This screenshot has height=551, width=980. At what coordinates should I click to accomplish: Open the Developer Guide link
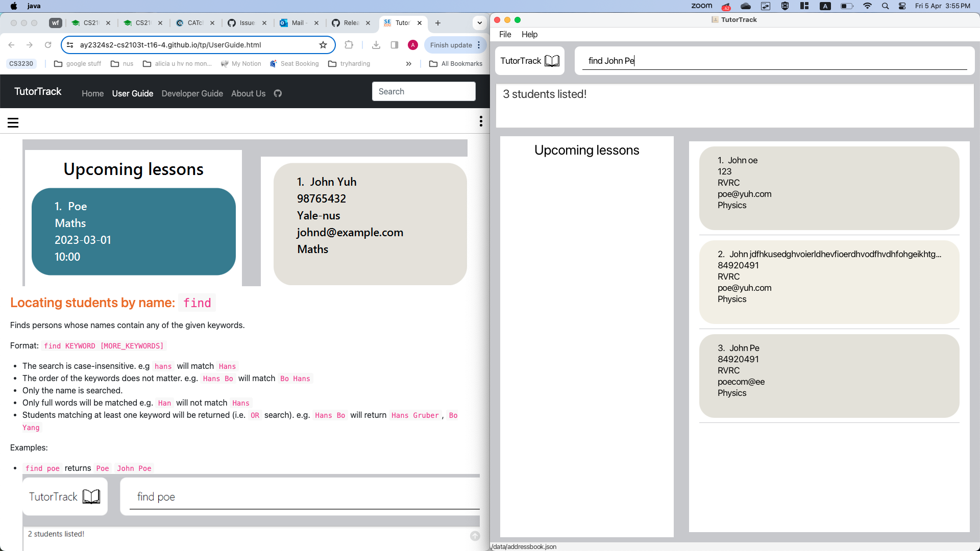coord(192,93)
